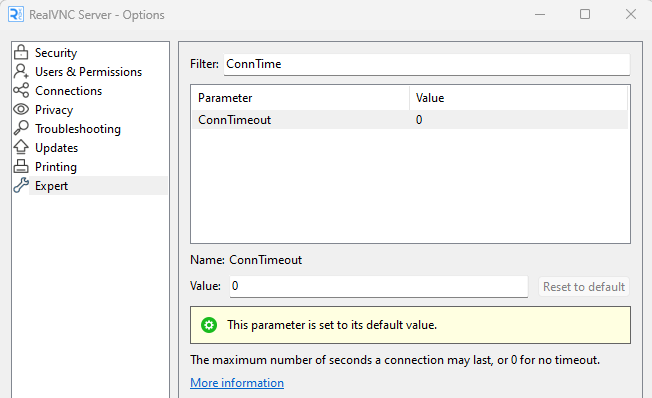
Task: Click the Updates arrow icon
Action: [21, 147]
